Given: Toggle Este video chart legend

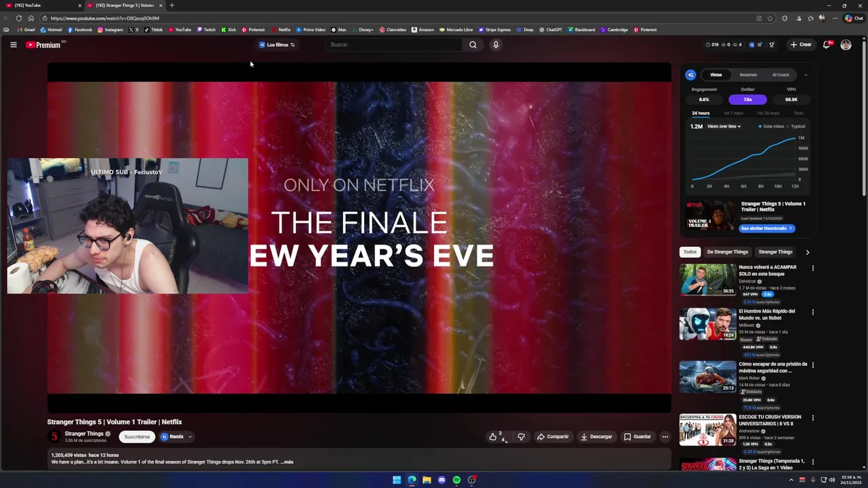Looking at the screenshot, I should tap(771, 126).
